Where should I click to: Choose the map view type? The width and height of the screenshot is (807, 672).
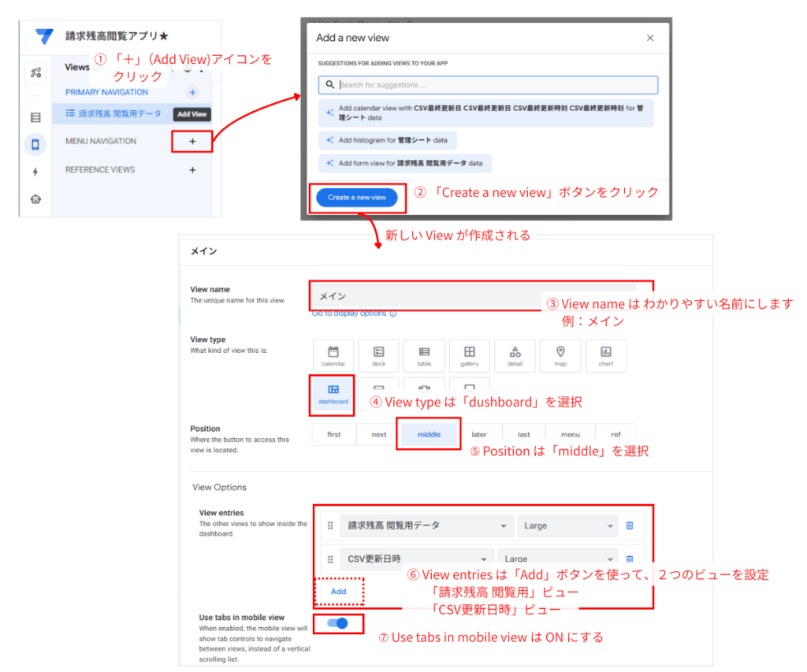[560, 355]
